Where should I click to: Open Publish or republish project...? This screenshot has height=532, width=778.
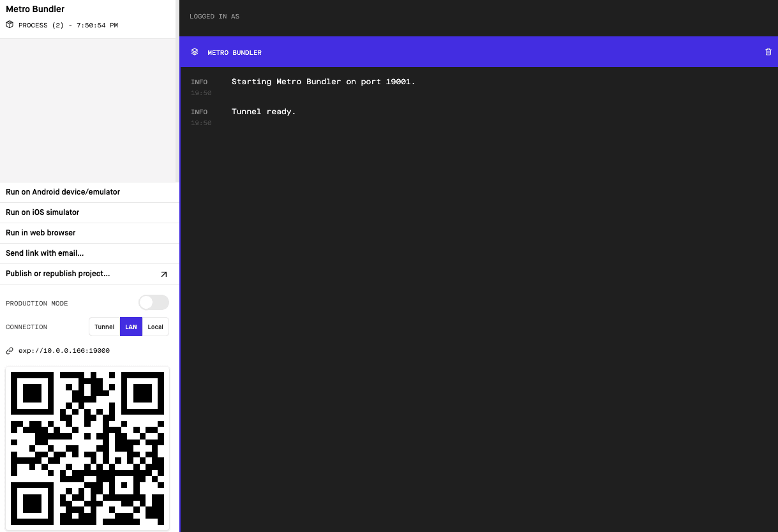[x=89, y=274]
